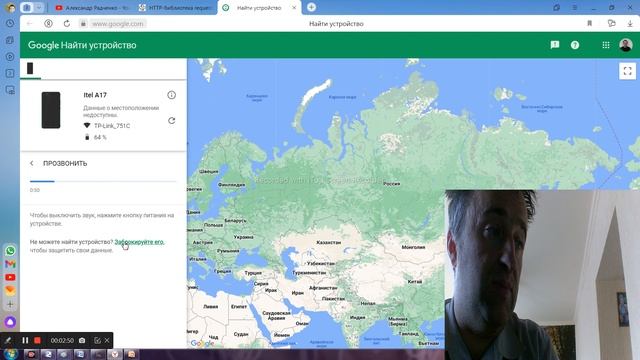Open WhatsApp in browser sidebar
The image size is (640, 360).
pos(10,251)
